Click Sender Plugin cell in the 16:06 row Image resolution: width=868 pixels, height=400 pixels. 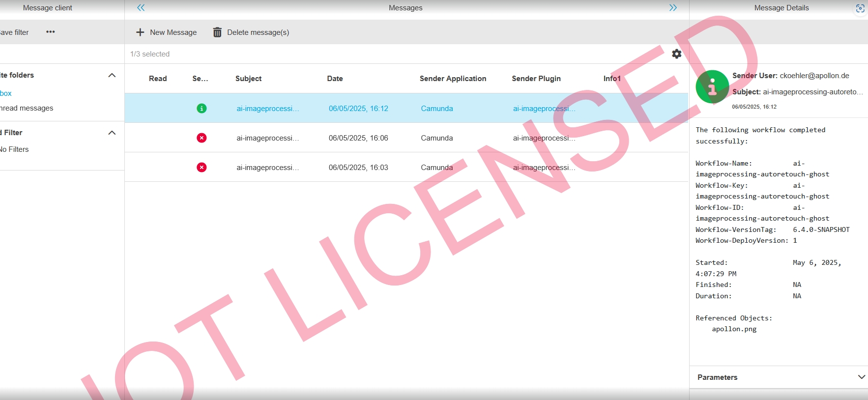coord(544,138)
